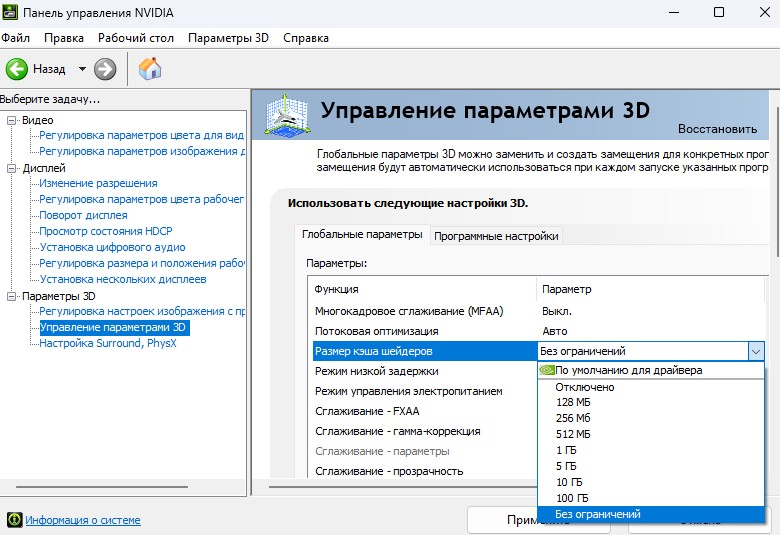Select Управление параметрами 3D tree item
This screenshot has height=535, width=780.
[113, 327]
